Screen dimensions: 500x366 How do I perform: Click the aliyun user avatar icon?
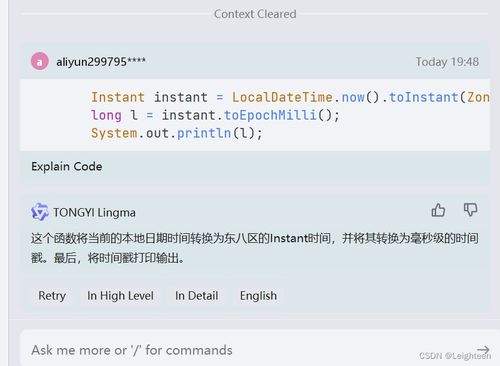coord(40,61)
